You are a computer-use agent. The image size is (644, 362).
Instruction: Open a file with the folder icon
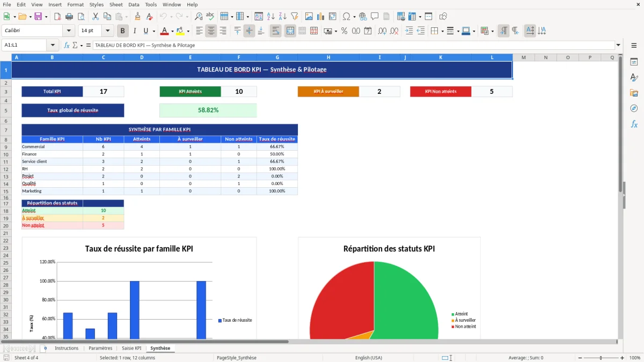point(21,16)
